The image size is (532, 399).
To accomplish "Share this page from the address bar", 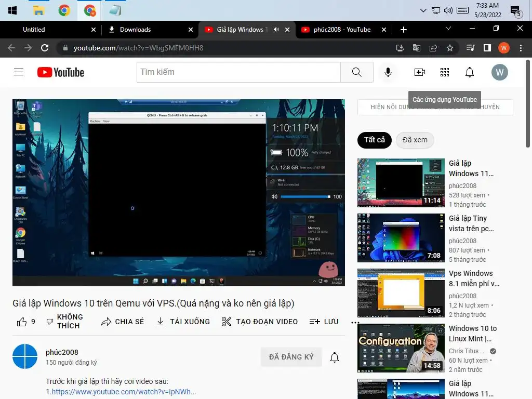I will [x=433, y=48].
